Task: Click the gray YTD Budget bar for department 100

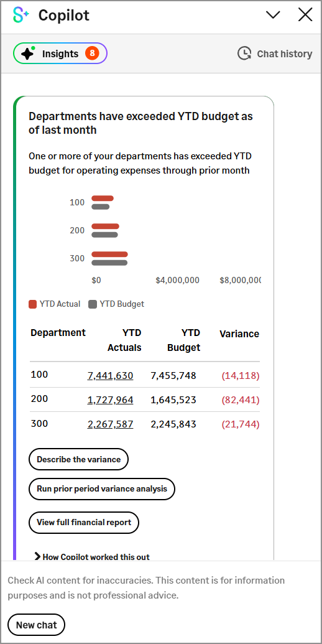Action: click(101, 207)
